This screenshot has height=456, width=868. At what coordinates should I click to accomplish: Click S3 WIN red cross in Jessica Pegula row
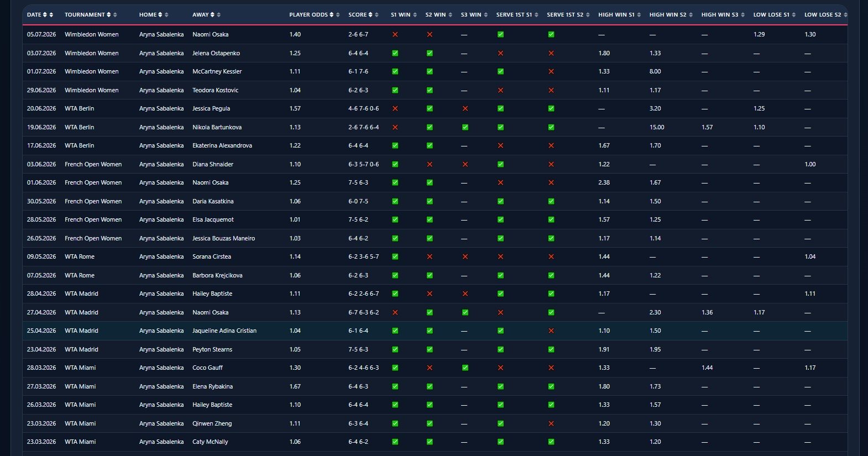click(x=465, y=108)
